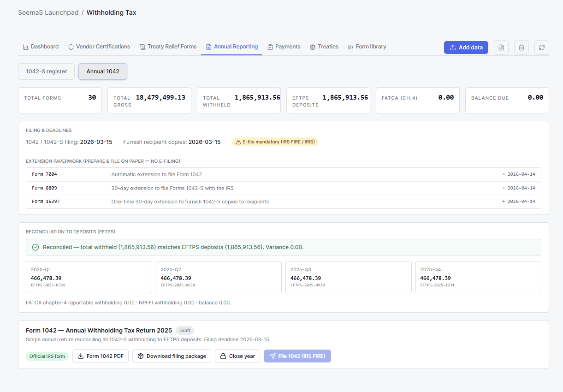Image resolution: width=563 pixels, height=392 pixels.
Task: Download Form 1042 PDF
Action: click(101, 356)
